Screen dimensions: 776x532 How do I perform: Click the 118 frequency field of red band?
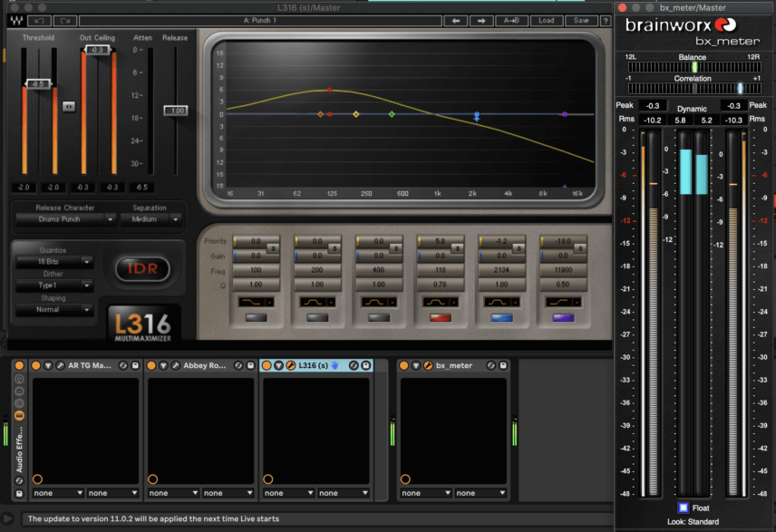click(x=440, y=270)
